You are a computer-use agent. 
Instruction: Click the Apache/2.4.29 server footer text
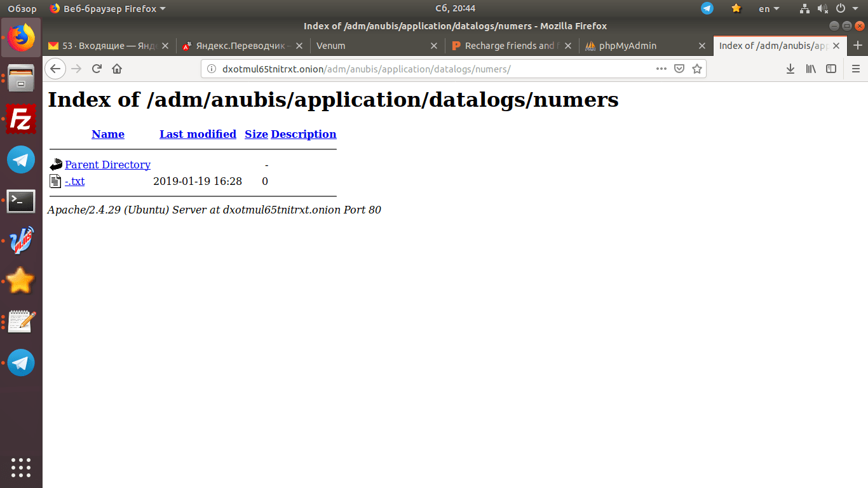[214, 210]
